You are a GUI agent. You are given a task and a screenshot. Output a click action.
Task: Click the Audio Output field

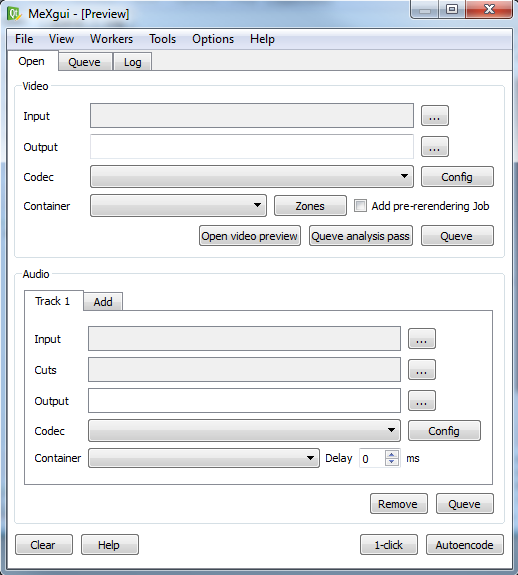pos(244,400)
